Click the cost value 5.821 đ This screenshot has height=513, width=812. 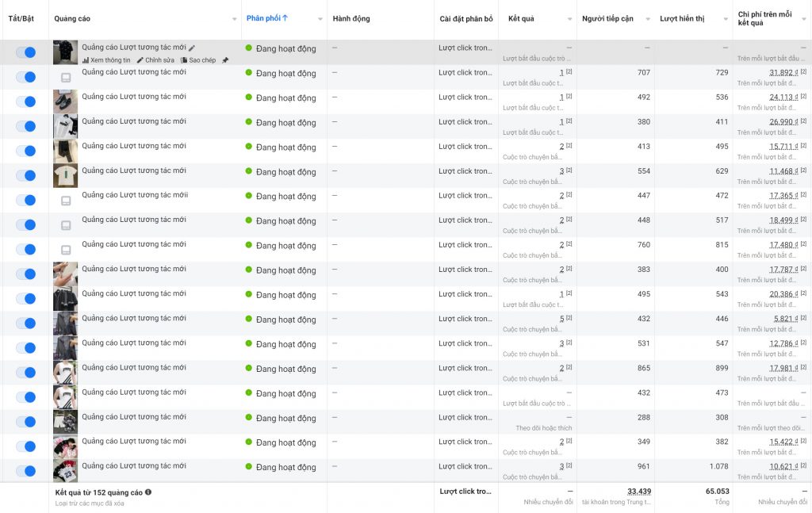[x=786, y=319]
